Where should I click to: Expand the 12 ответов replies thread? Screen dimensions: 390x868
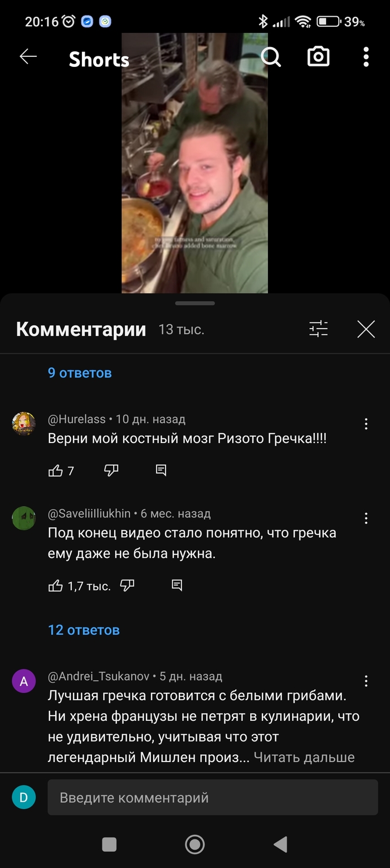coord(84,630)
